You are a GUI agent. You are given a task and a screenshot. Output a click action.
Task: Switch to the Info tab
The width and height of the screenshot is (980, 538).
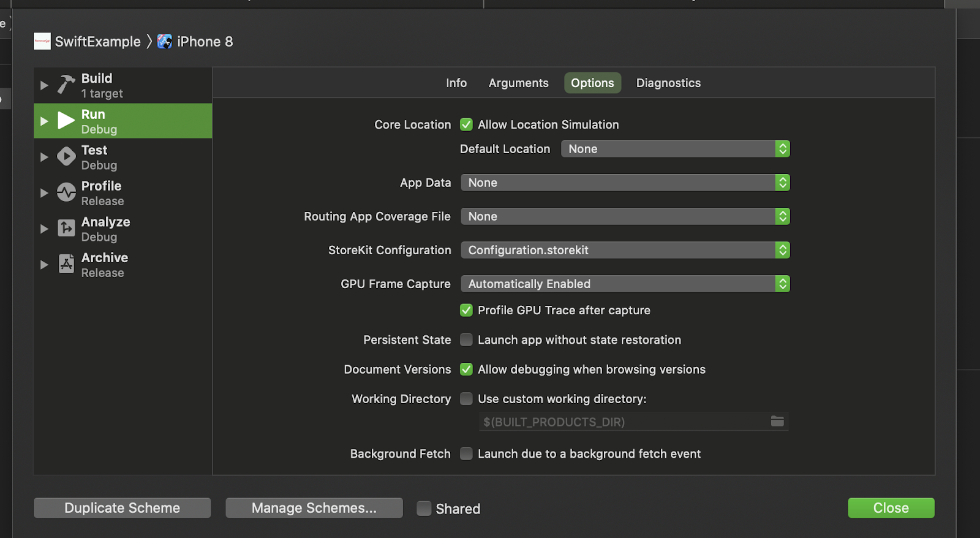(x=456, y=83)
